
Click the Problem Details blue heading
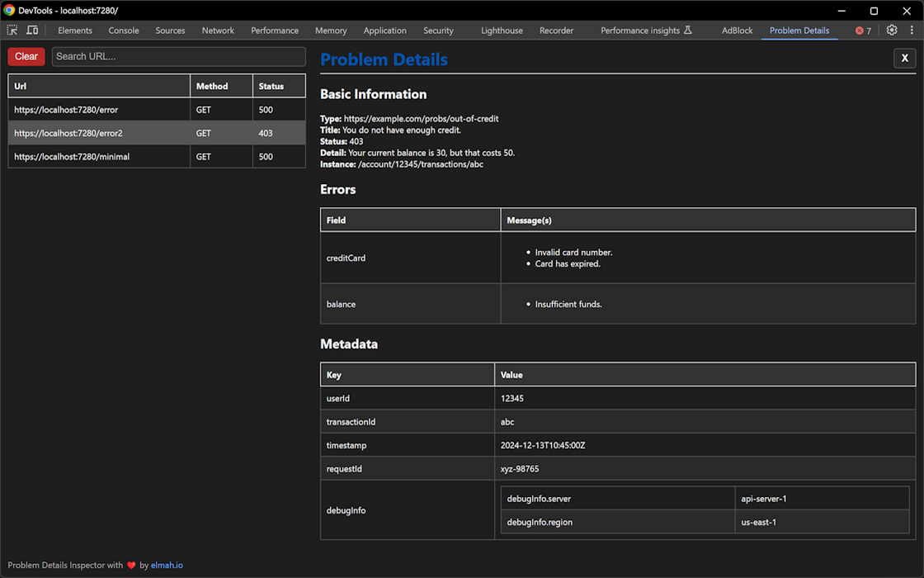[384, 59]
